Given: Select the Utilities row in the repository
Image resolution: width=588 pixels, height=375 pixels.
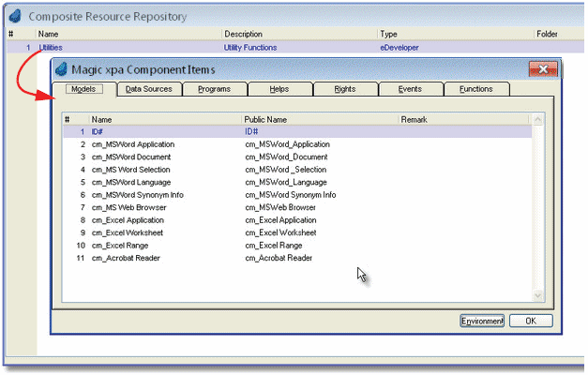Looking at the screenshot, I should tap(52, 46).
